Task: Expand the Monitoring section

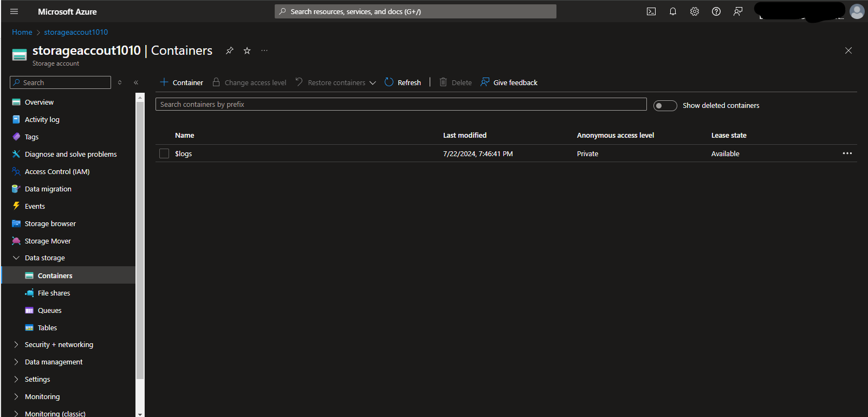Action: tap(16, 396)
